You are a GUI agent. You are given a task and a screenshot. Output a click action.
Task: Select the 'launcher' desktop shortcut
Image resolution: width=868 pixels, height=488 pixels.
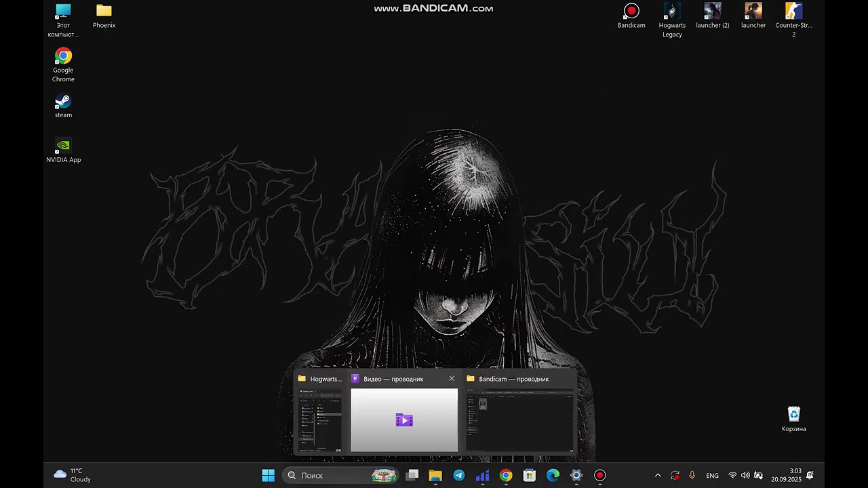click(753, 16)
